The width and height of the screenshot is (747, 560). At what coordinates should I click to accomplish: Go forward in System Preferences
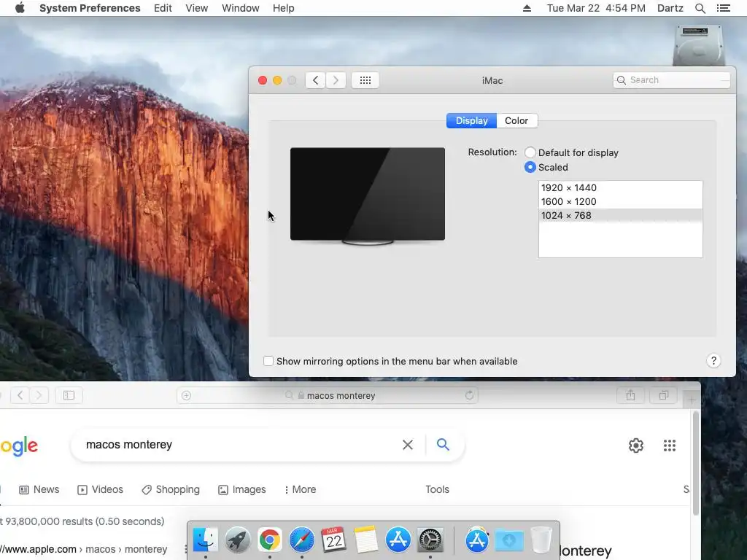click(336, 80)
